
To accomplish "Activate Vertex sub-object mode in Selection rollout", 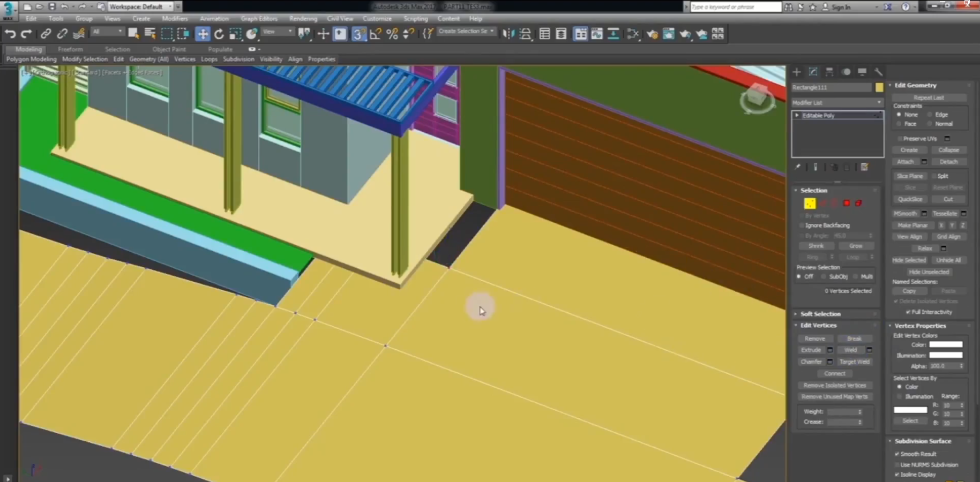I will pyautogui.click(x=810, y=203).
